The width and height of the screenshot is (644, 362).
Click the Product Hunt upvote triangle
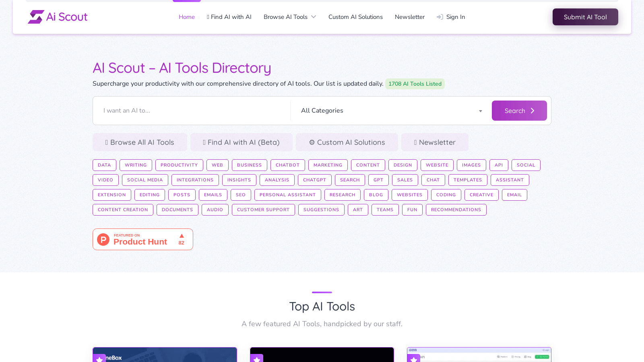click(x=182, y=236)
